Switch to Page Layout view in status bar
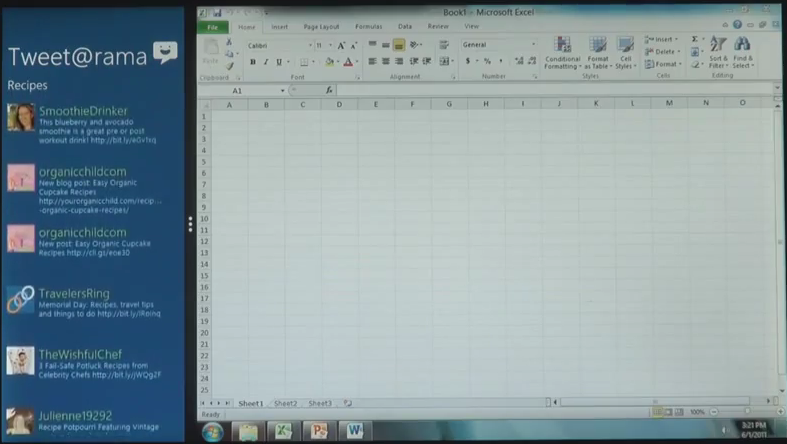The width and height of the screenshot is (787, 444). tap(668, 412)
